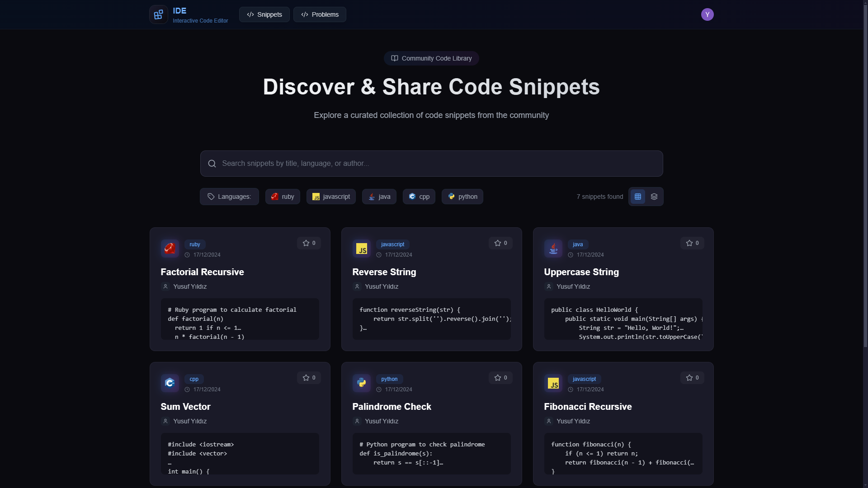Click the IDE logo icon
Viewport: 868px width, 488px height.
[158, 14]
